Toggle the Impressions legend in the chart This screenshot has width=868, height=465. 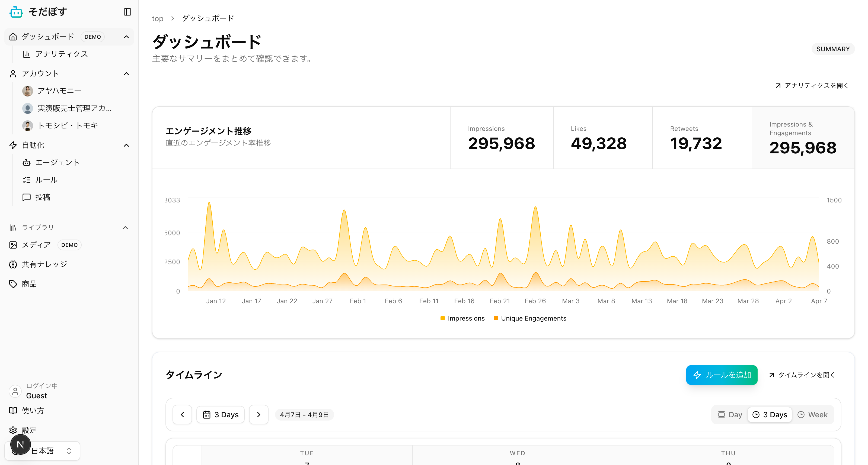462,318
